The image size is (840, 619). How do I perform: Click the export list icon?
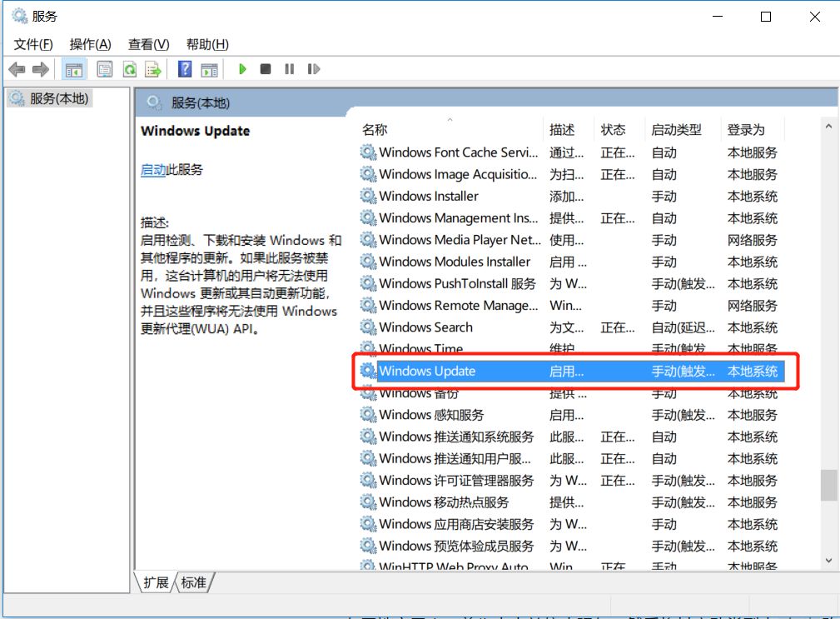pyautogui.click(x=152, y=69)
